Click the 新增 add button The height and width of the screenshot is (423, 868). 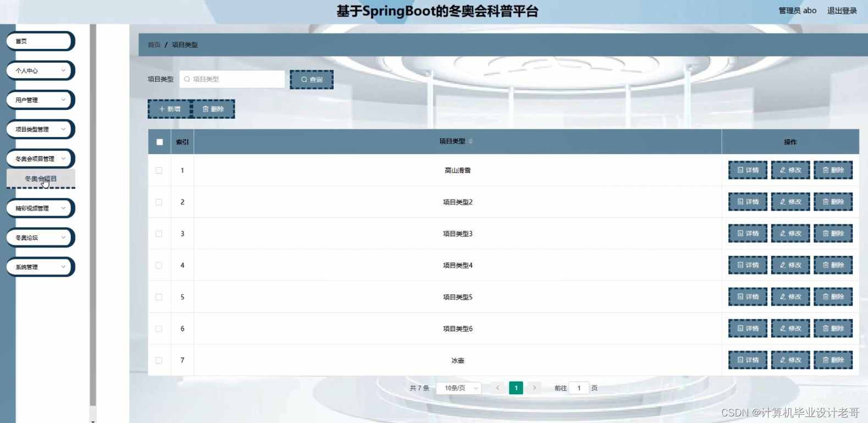[x=169, y=109]
